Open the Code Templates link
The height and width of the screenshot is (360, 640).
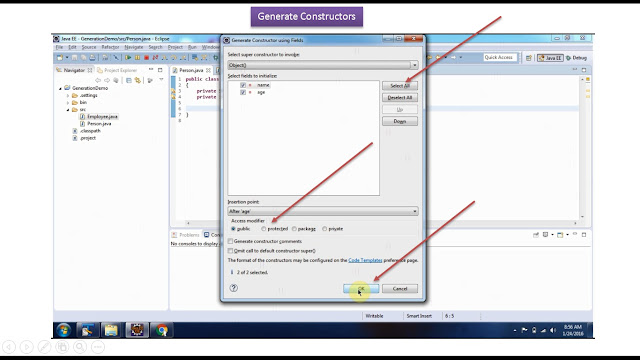(365, 260)
